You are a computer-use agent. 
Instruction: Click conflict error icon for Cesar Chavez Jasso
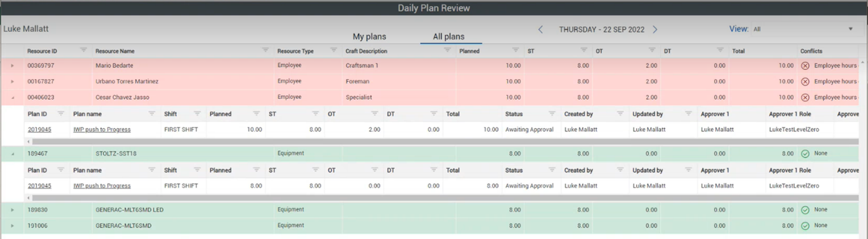click(805, 98)
